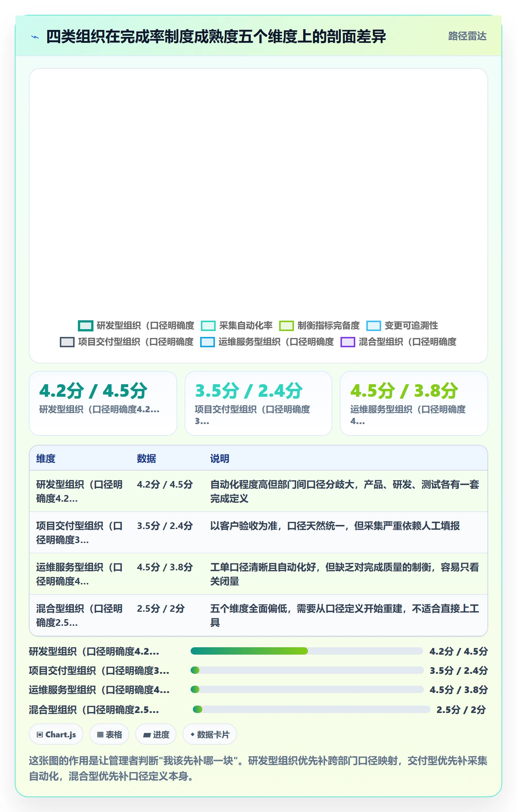Click the 研发型组织 progress bar
The width and height of the screenshot is (517, 812).
[x=307, y=651]
